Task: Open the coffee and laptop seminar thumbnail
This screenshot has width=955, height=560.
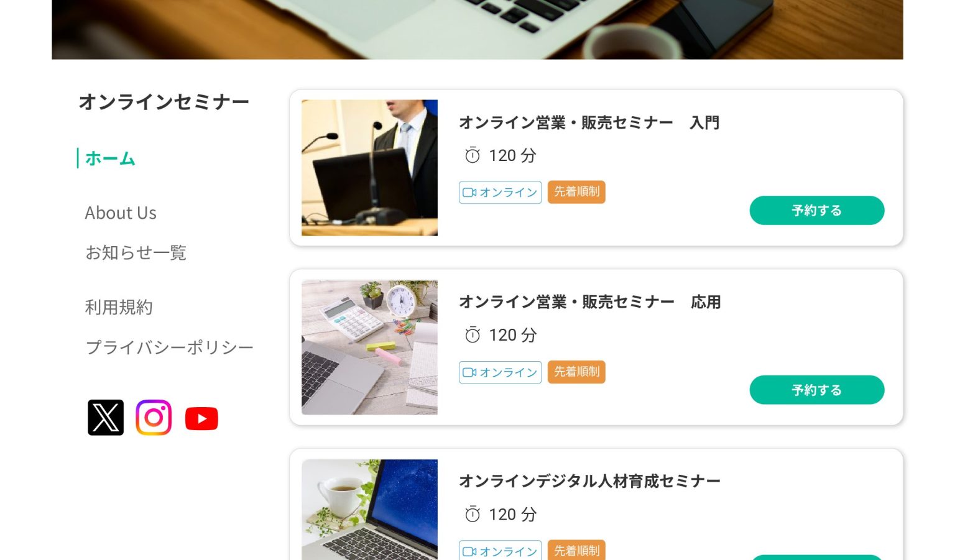Action: tap(369, 510)
